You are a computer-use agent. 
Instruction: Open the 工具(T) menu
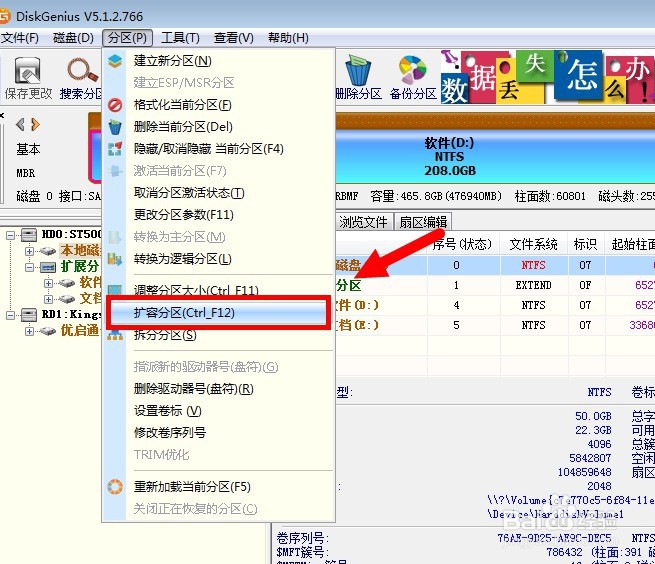pos(180,38)
